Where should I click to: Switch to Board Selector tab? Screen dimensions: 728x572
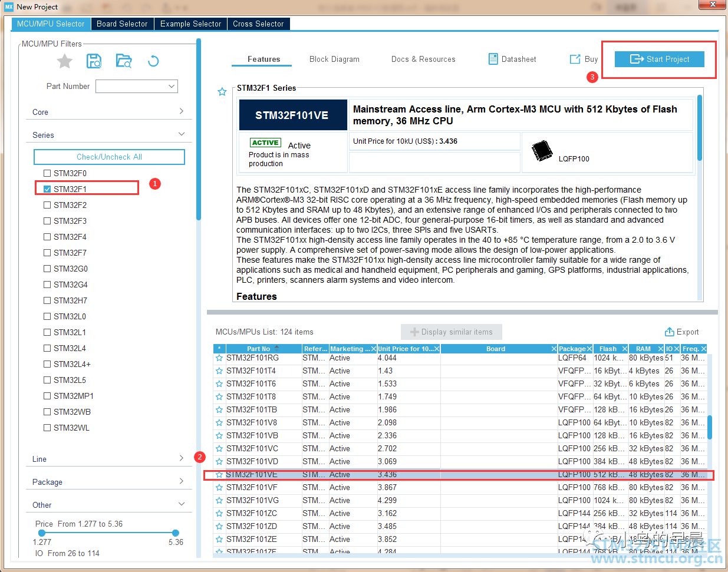(x=122, y=24)
